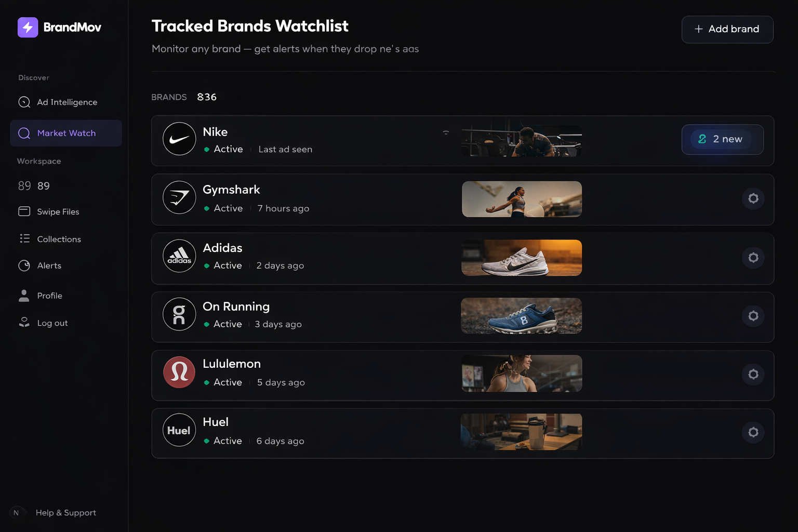Select the Nike swoosh brand logo
The height and width of the screenshot is (532, 798).
coord(179,139)
